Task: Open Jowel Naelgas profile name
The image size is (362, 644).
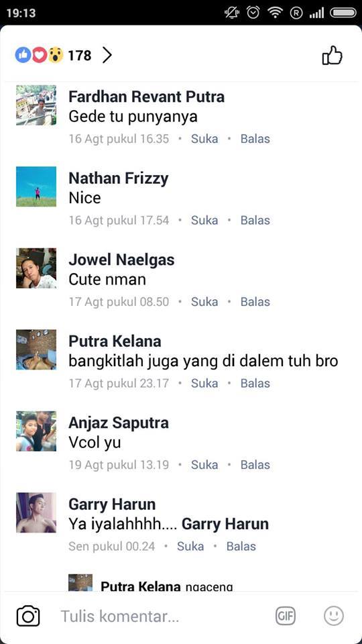Action: [121, 260]
